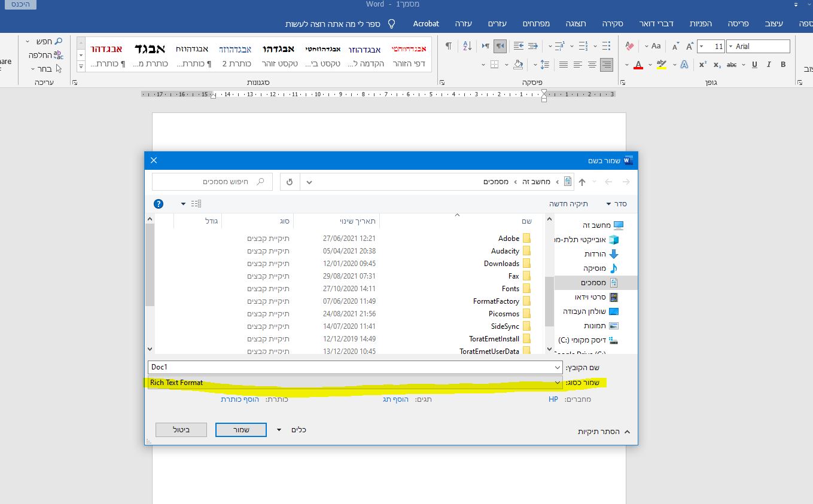The image size is (813, 504).
Task: Click the Clear All Formatting eraser icon
Action: click(629, 46)
